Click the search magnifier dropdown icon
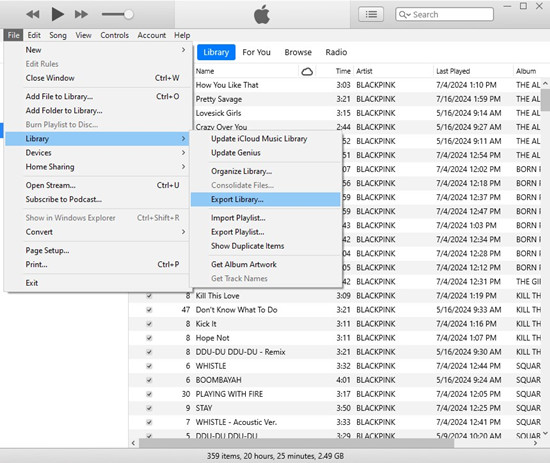The image size is (550, 463). (x=404, y=14)
